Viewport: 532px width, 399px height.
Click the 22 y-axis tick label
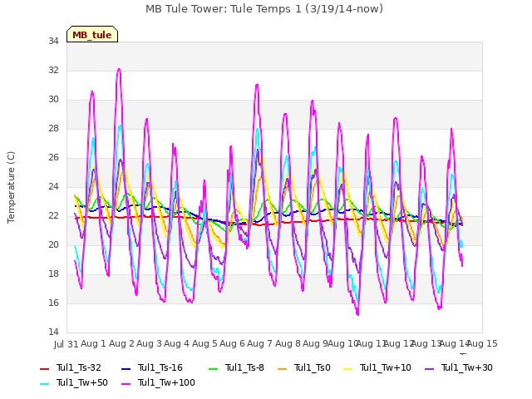53,216
